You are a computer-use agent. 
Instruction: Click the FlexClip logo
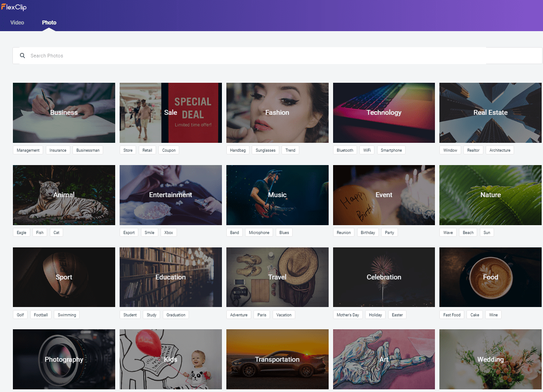click(x=14, y=7)
